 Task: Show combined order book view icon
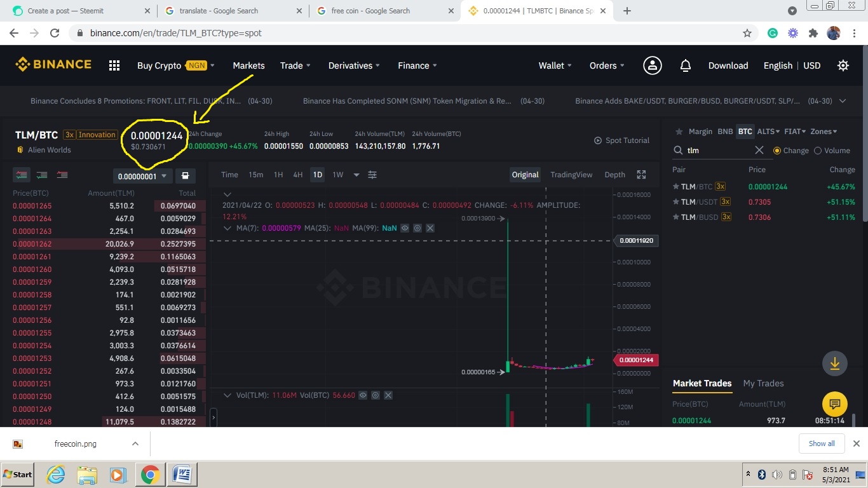pos(22,175)
